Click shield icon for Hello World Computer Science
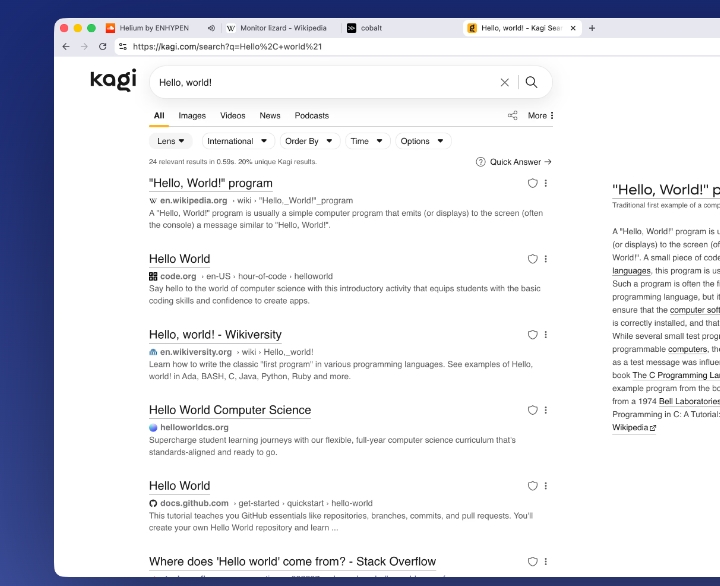Screen dimensions: 720x586 click(532, 410)
